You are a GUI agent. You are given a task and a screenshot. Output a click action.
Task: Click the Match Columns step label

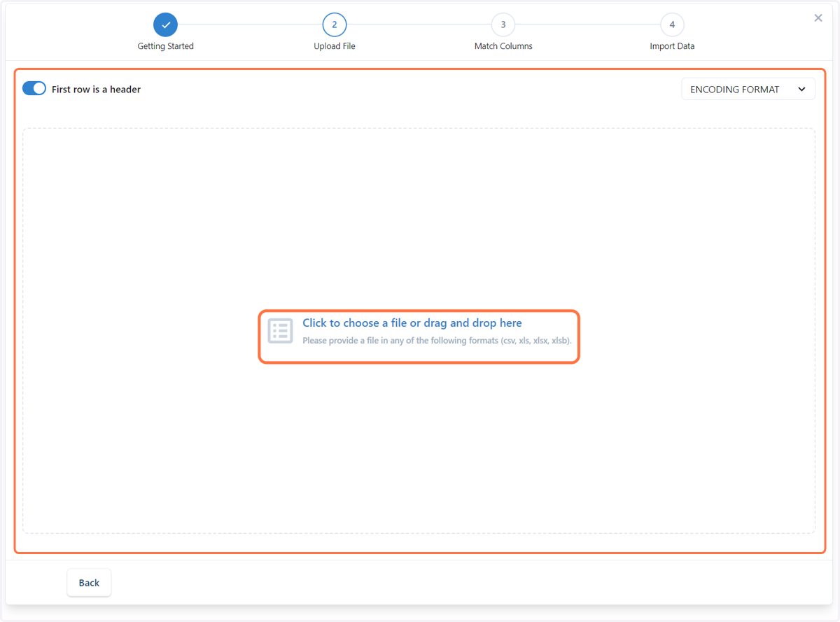[503, 46]
